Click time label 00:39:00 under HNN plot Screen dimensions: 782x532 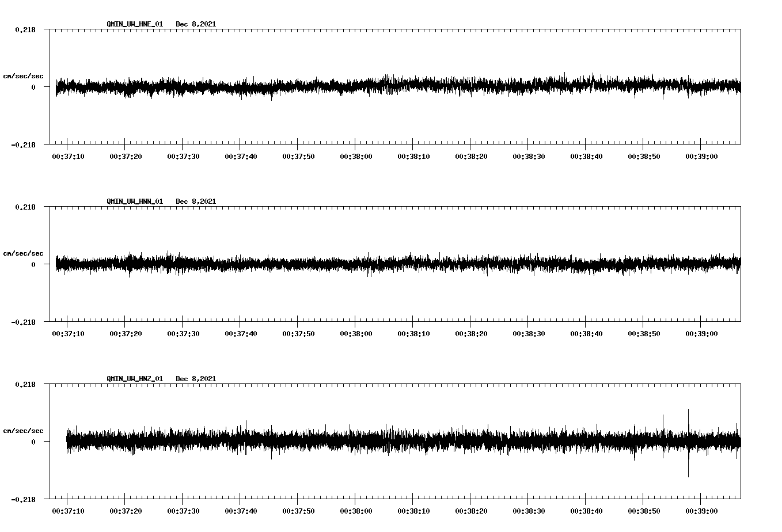701,334
